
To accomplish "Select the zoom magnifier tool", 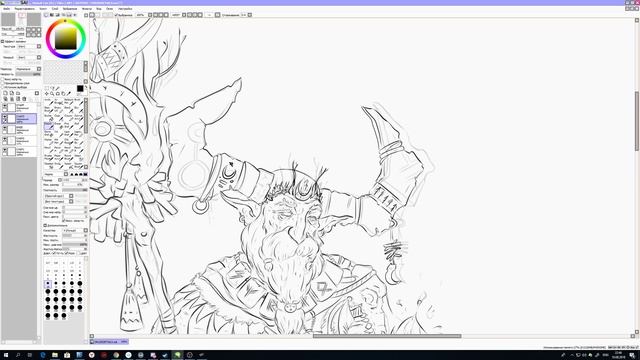I will (52, 93).
